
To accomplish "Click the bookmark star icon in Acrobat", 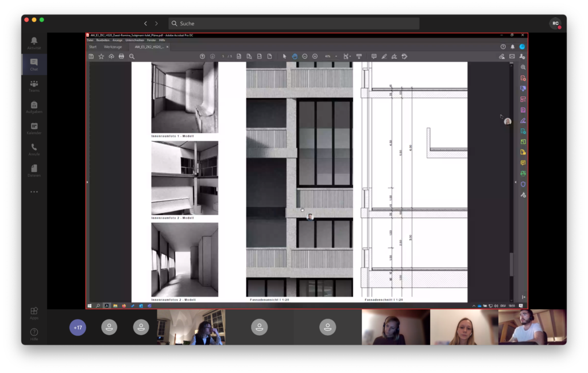I will [x=101, y=56].
